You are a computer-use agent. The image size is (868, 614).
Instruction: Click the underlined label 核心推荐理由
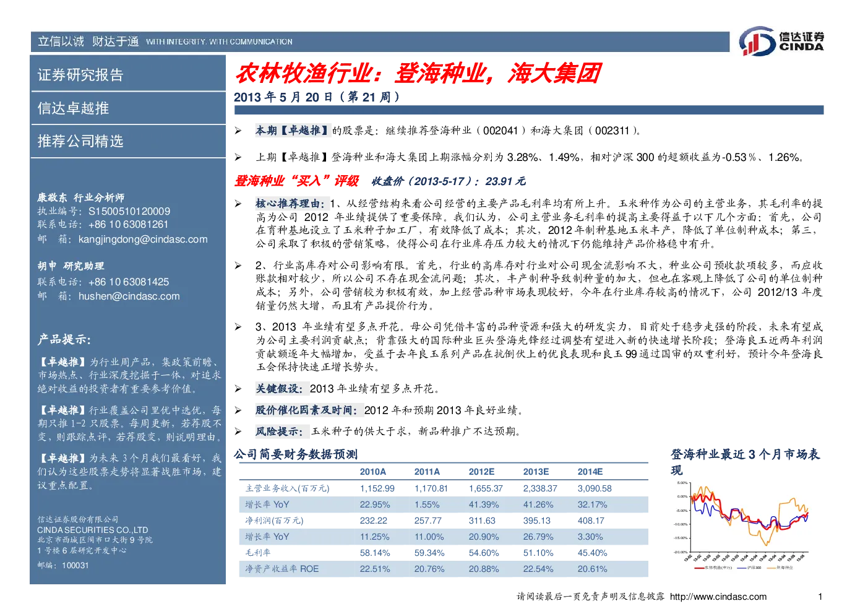(290, 204)
